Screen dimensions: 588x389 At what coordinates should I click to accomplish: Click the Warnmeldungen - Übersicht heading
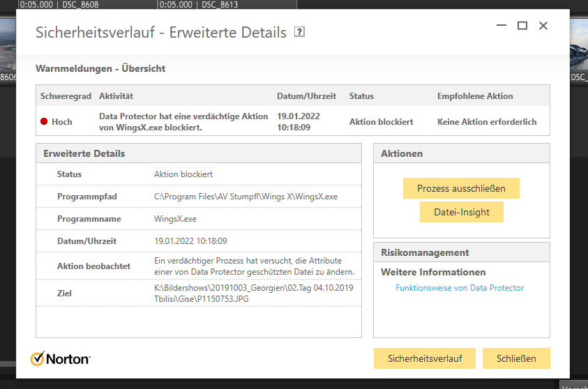tap(100, 68)
